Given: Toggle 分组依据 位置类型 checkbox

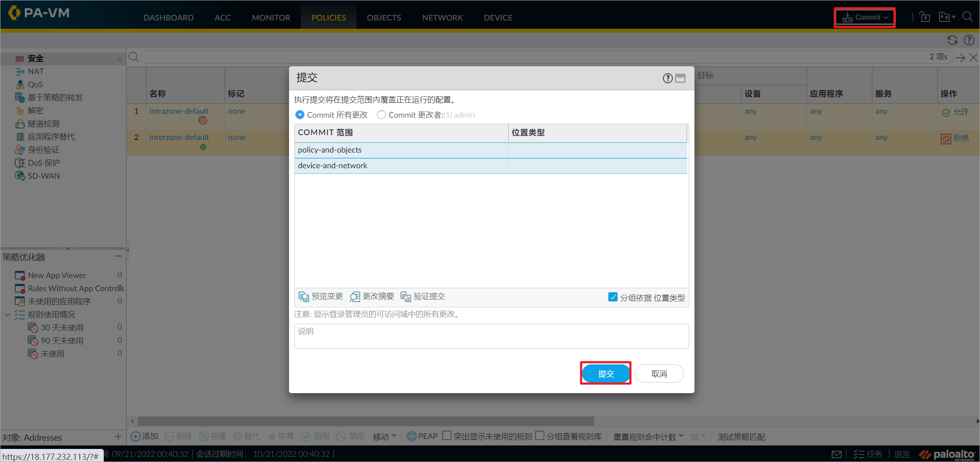Looking at the screenshot, I should pos(612,297).
